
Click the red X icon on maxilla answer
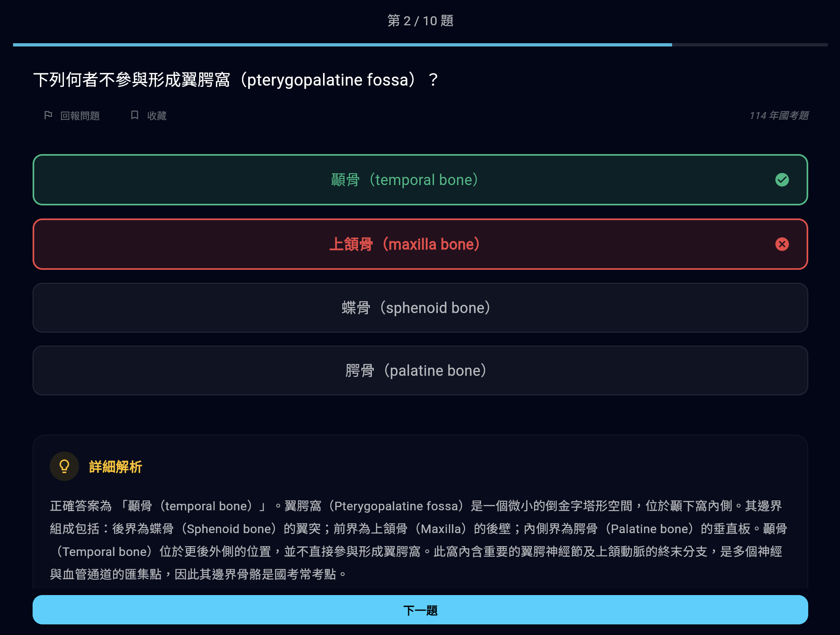pyautogui.click(x=782, y=244)
